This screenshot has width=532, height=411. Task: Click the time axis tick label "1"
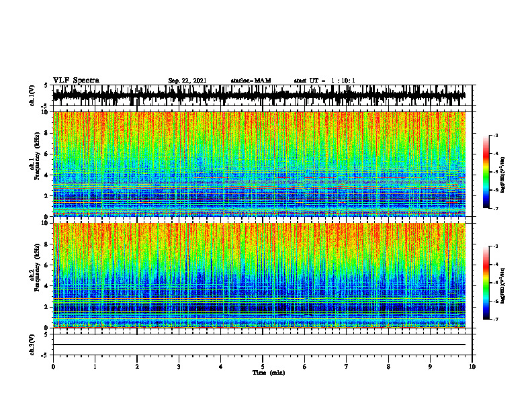pyautogui.click(x=95, y=367)
